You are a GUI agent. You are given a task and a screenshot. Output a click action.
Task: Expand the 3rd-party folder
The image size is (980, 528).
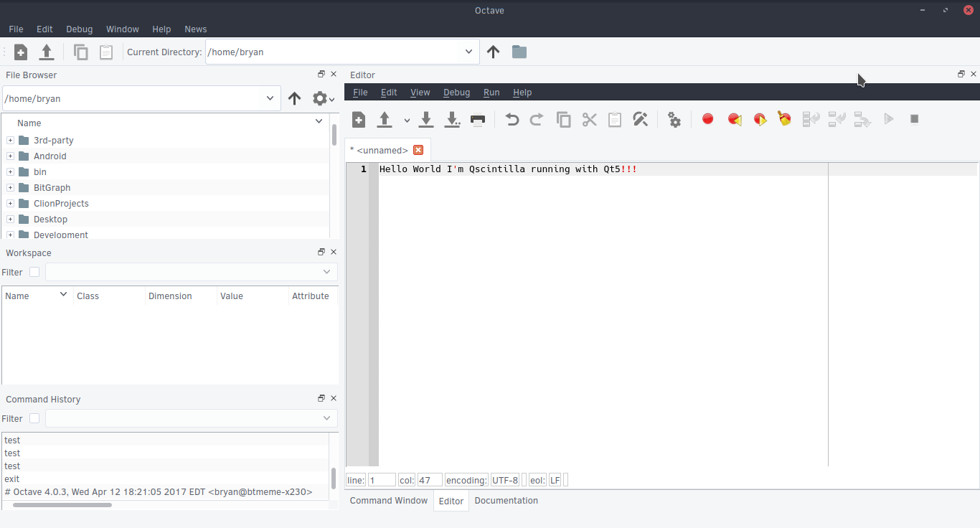pyautogui.click(x=10, y=141)
